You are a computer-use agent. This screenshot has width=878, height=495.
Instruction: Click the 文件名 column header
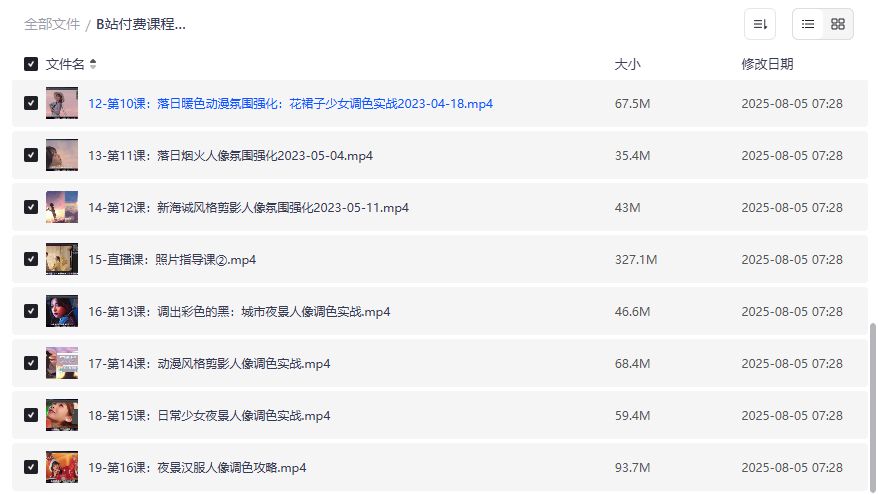click(x=65, y=64)
